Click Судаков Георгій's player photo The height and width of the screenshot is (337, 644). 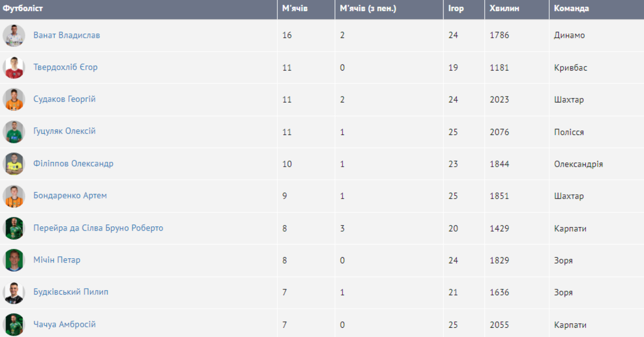14,99
